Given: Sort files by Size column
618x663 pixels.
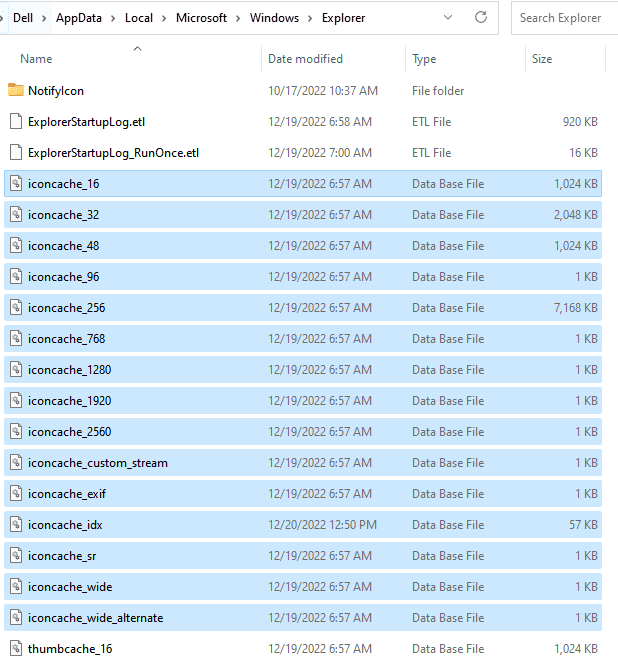Looking at the screenshot, I should tap(541, 59).
